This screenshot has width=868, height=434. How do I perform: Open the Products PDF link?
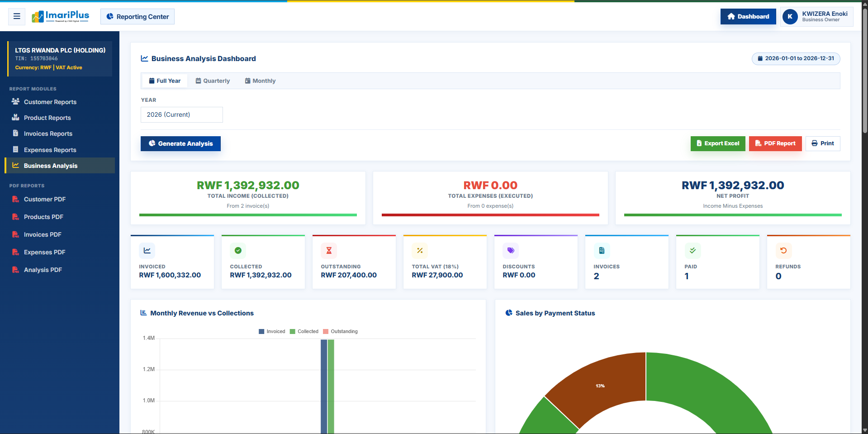tap(60, 217)
